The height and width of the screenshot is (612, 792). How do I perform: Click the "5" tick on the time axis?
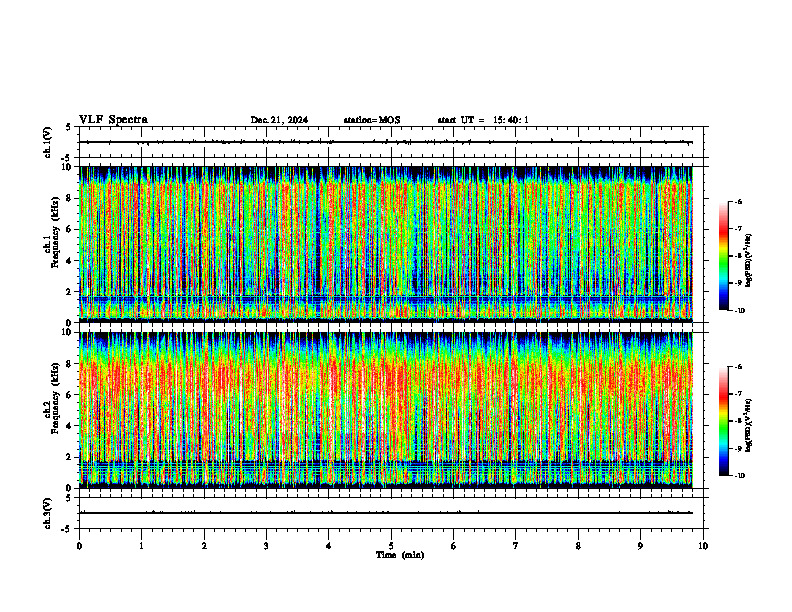click(x=391, y=546)
